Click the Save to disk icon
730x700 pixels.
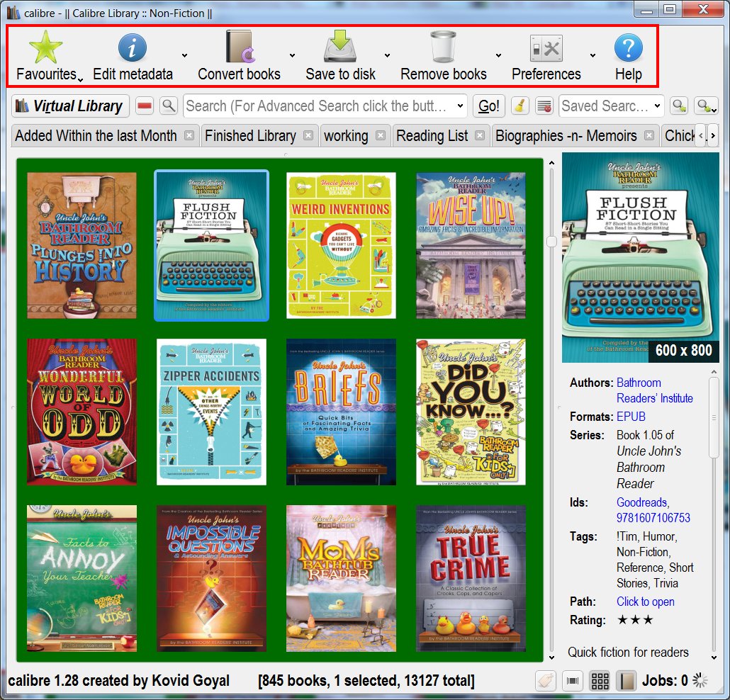click(x=340, y=46)
